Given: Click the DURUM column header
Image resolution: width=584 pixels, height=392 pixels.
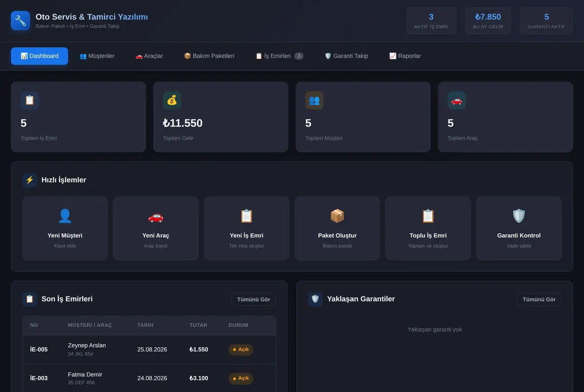Looking at the screenshot, I should pos(238,325).
